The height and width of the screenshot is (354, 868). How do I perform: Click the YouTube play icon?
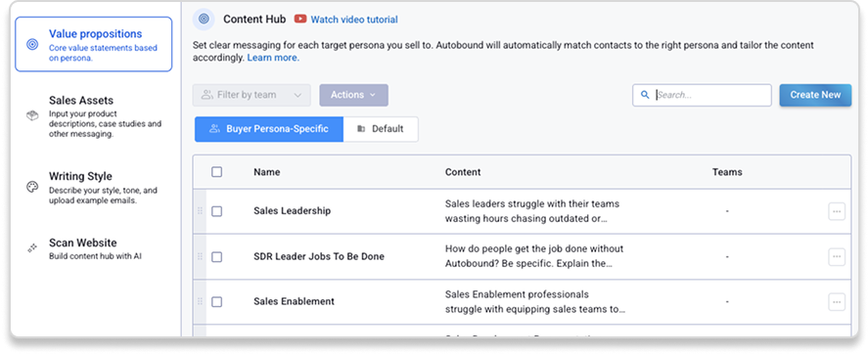click(300, 19)
